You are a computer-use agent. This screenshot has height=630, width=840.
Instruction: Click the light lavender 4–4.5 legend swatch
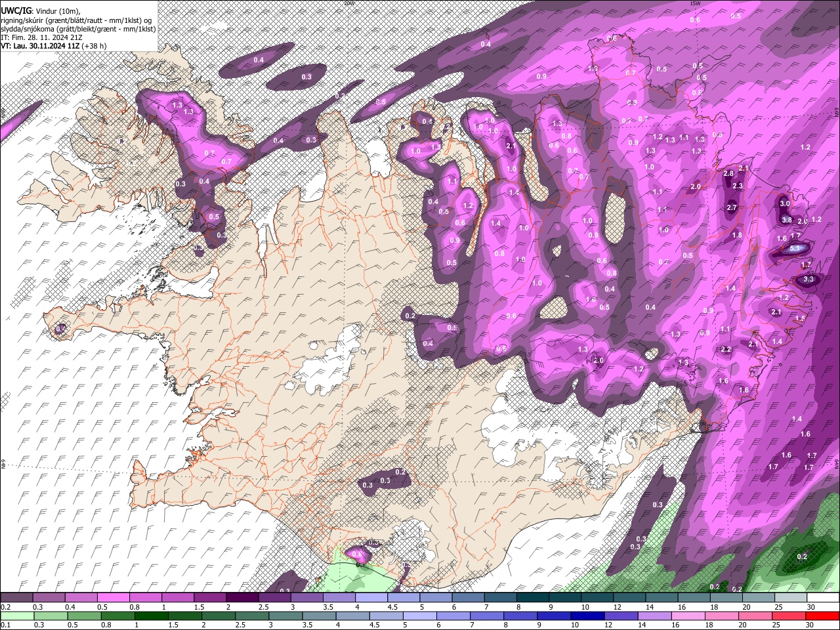pos(371,598)
